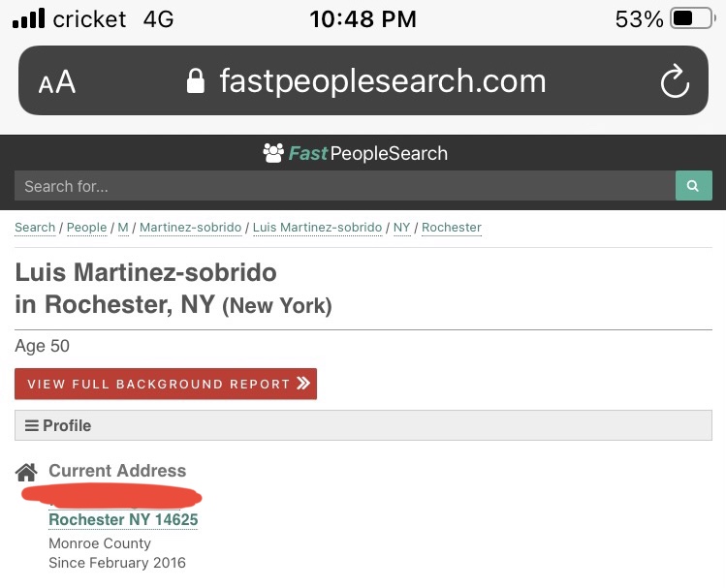
Task: Tap the padlock icon in address bar
Action: 196,81
